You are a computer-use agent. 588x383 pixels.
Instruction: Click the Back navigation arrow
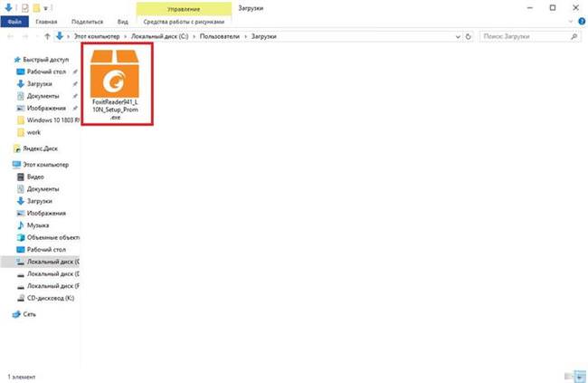11,36
